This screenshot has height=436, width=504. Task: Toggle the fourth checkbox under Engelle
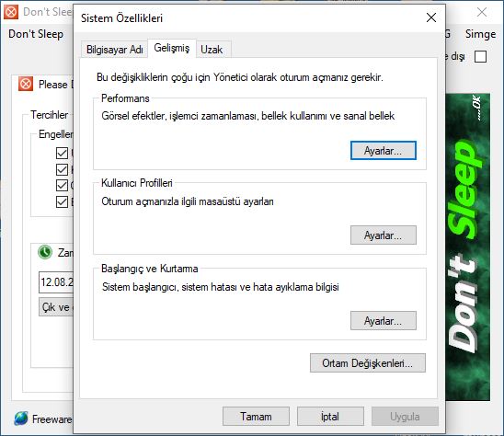[x=62, y=202]
